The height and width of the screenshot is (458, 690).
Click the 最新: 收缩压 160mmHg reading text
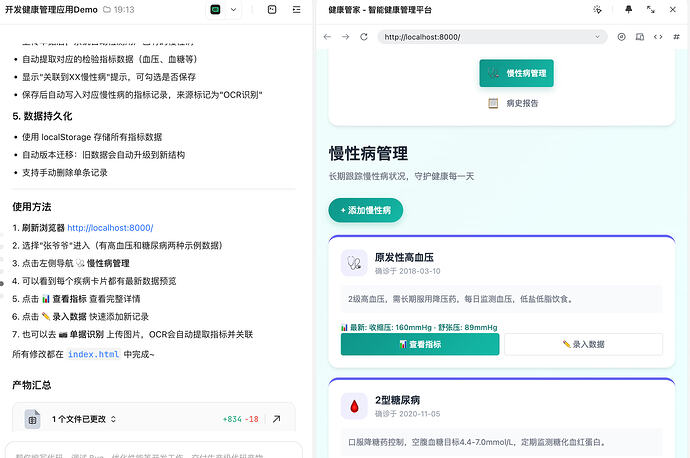click(419, 327)
